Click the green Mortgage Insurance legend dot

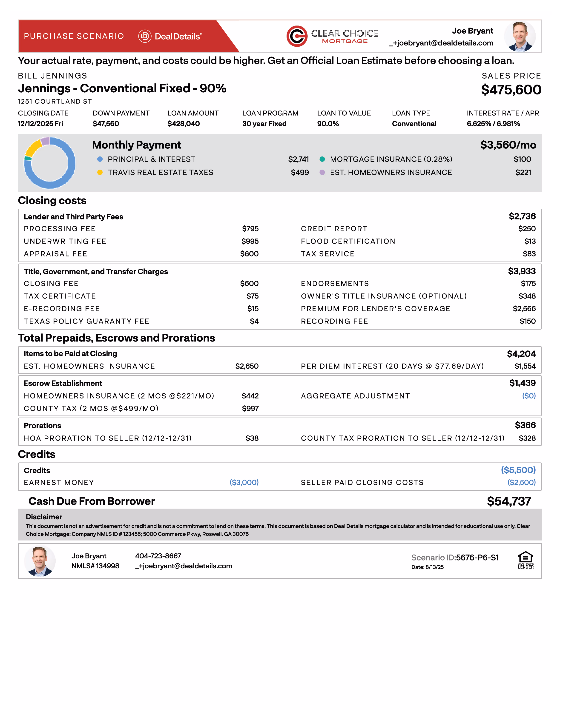click(322, 159)
